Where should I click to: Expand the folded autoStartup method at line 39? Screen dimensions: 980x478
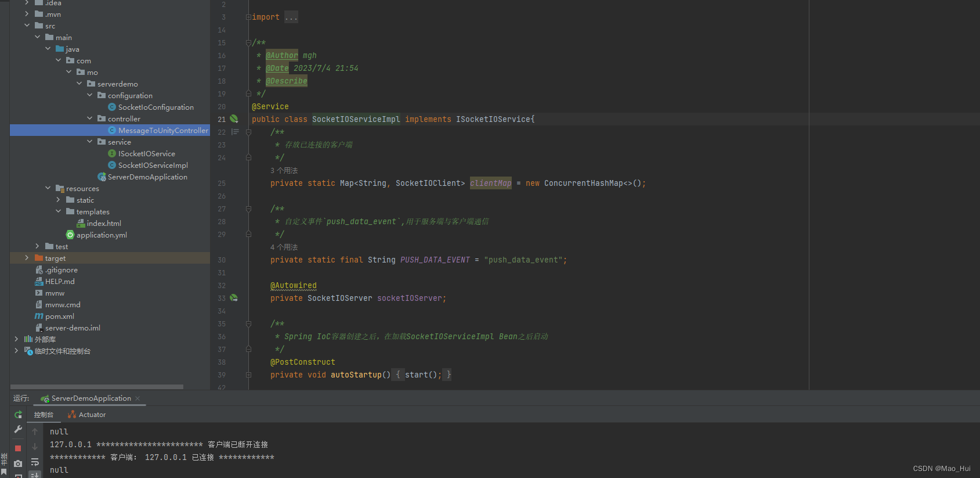[248, 375]
